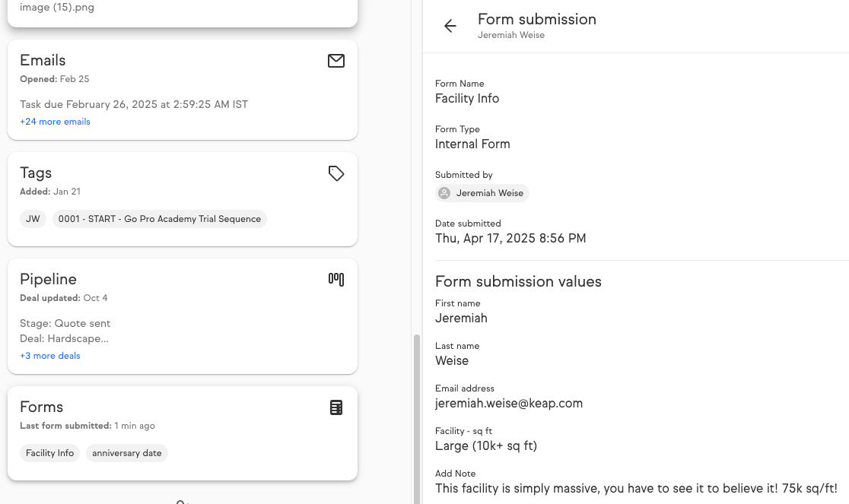Show the +3 more deals link
Screen dimensions: 849x504
[50, 356]
